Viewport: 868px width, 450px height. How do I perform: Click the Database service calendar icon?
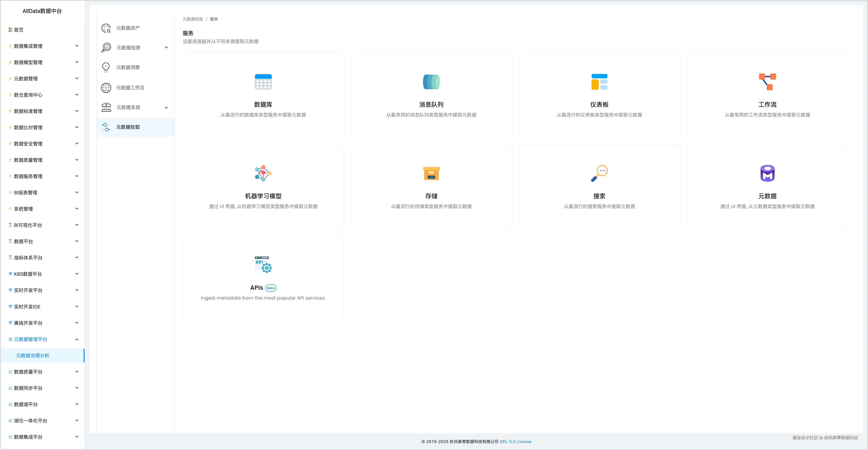263,82
